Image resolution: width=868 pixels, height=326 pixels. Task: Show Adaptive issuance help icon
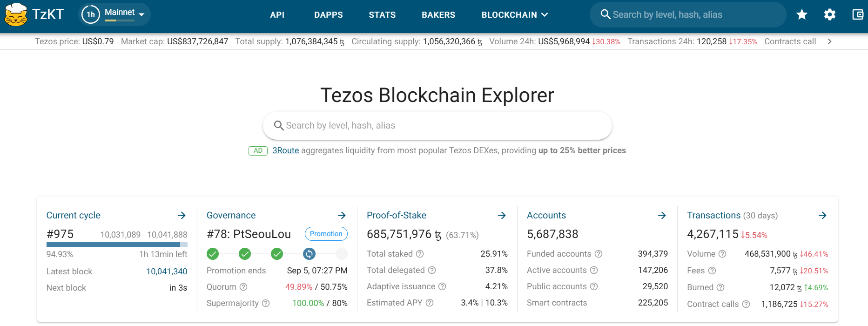point(442,286)
